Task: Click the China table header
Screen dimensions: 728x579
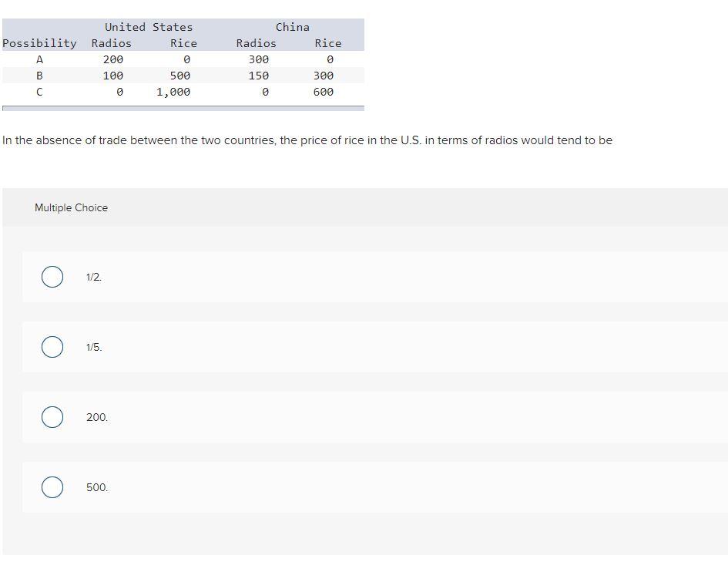Action: pyautogui.click(x=293, y=27)
